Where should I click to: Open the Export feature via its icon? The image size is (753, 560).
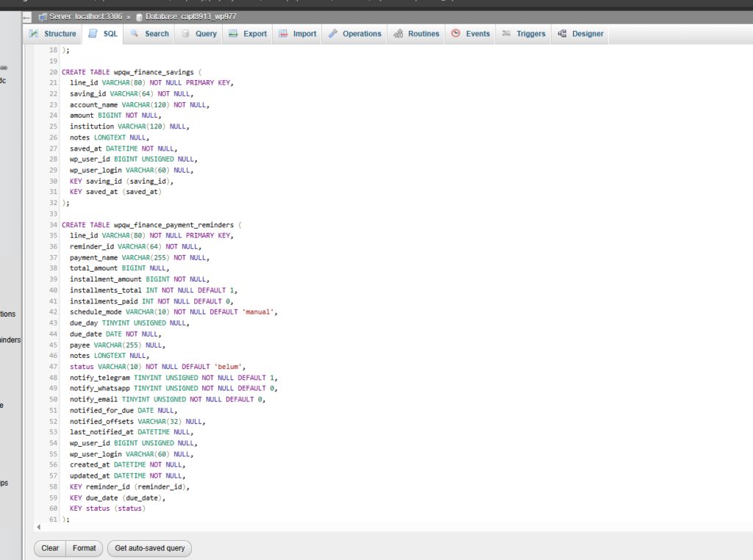pyautogui.click(x=232, y=33)
